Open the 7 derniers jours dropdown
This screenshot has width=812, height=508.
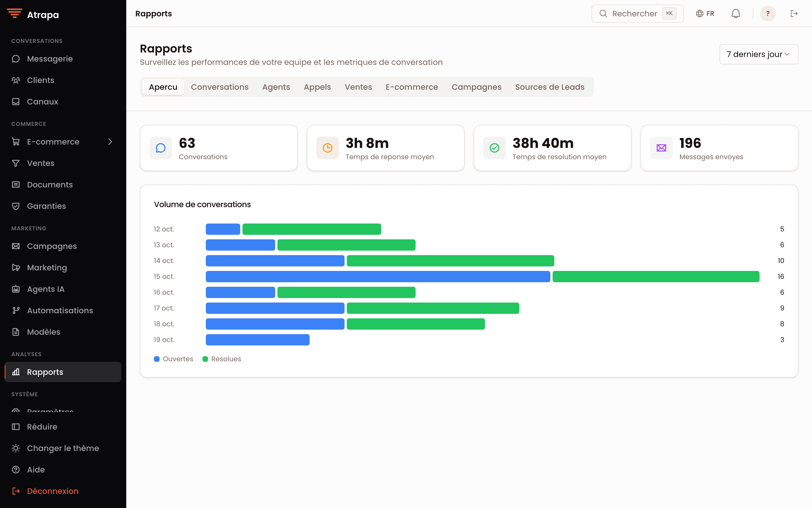point(759,54)
